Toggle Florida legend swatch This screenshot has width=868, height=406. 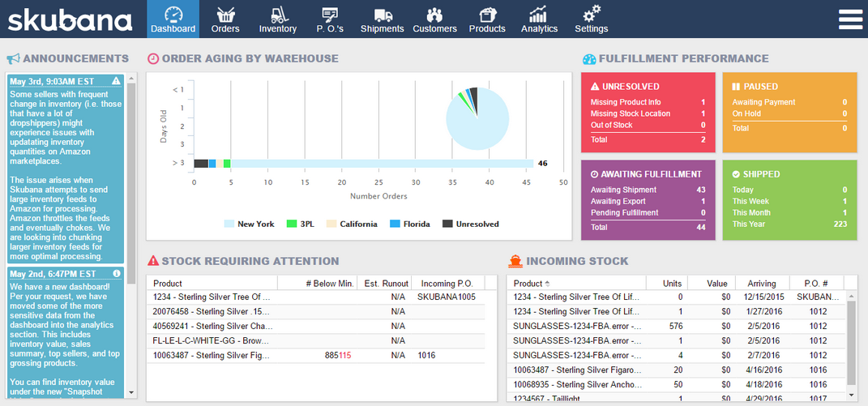point(395,224)
